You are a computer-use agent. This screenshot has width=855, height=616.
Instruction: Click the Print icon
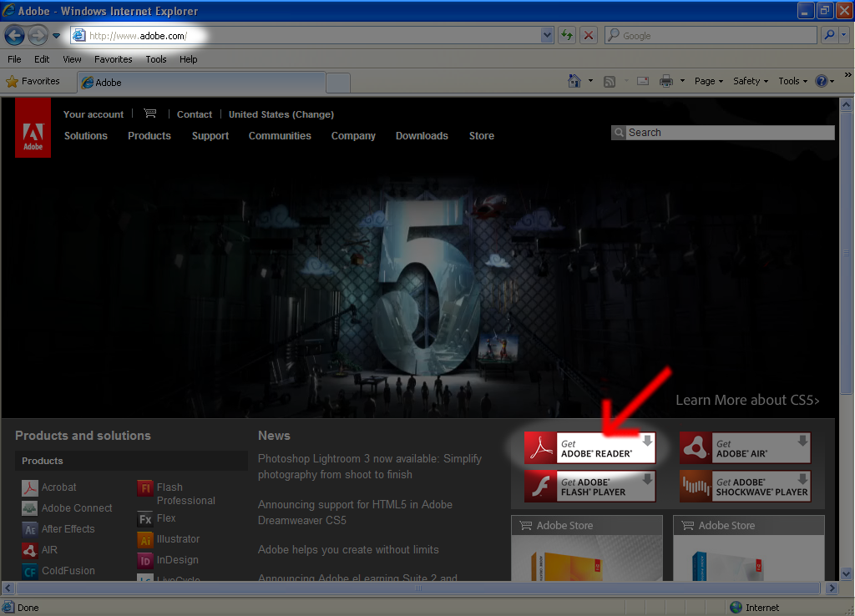[665, 81]
